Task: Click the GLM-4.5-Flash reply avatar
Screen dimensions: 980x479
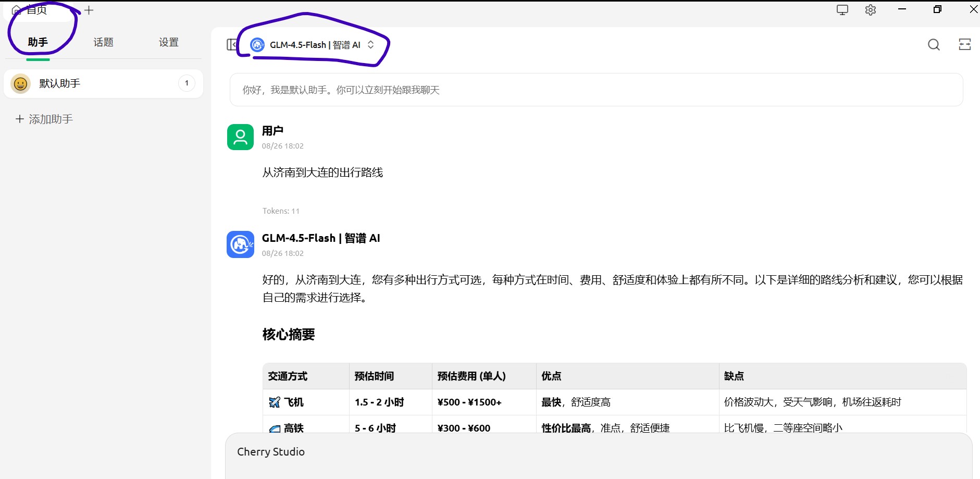Action: point(240,244)
